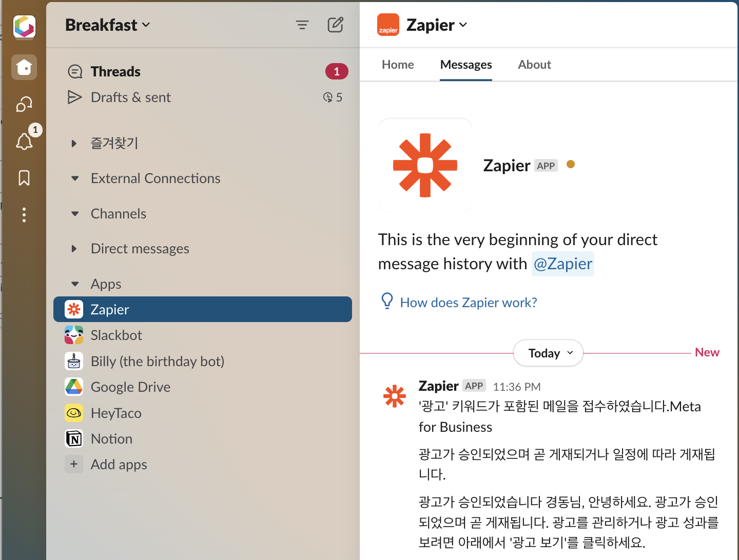Open Drafts & sent
Image resolution: width=739 pixels, height=560 pixels.
pos(203,97)
